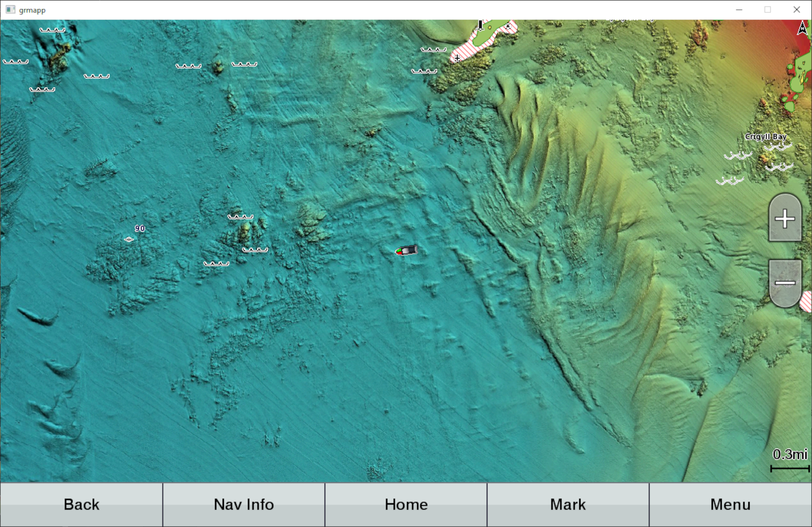
Task: Select the star rock symbol on the hatched islet
Action: (508, 27)
